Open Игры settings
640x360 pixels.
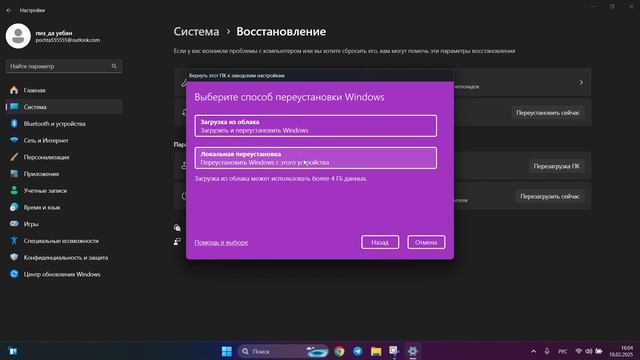(x=64, y=224)
